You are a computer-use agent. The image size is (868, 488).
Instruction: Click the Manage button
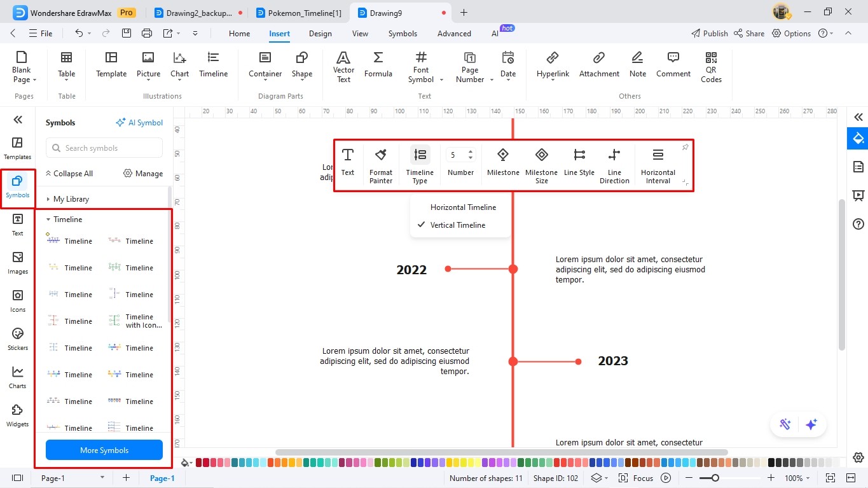(142, 173)
